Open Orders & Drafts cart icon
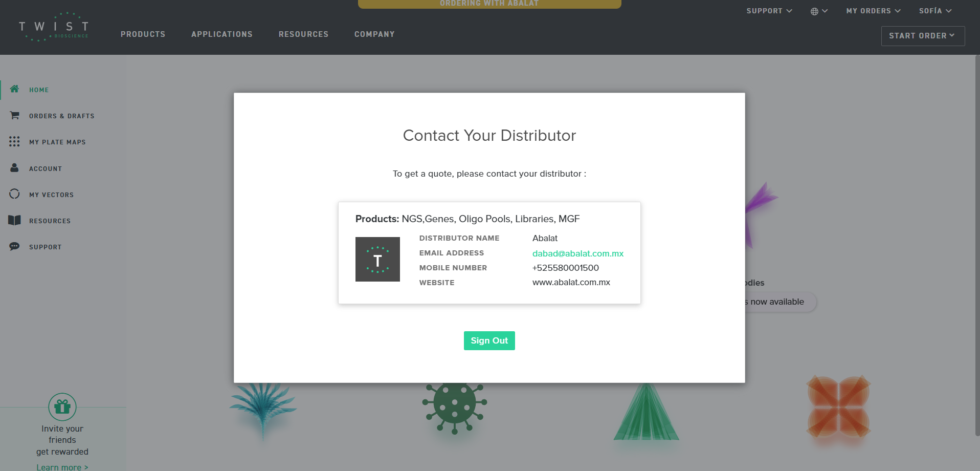This screenshot has height=471, width=980. 14,116
